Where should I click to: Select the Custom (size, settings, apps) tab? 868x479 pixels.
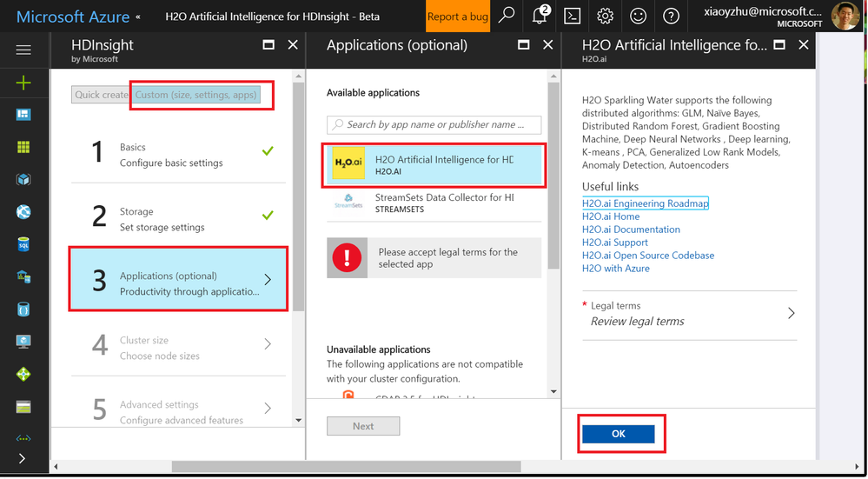pos(196,95)
